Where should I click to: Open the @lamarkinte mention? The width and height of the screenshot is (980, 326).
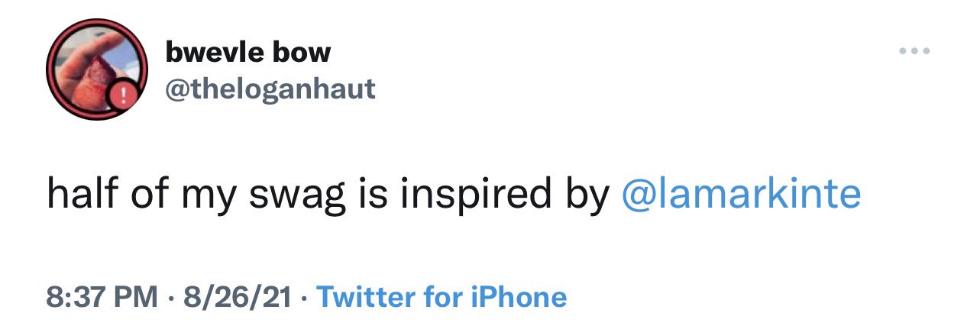pos(742,194)
